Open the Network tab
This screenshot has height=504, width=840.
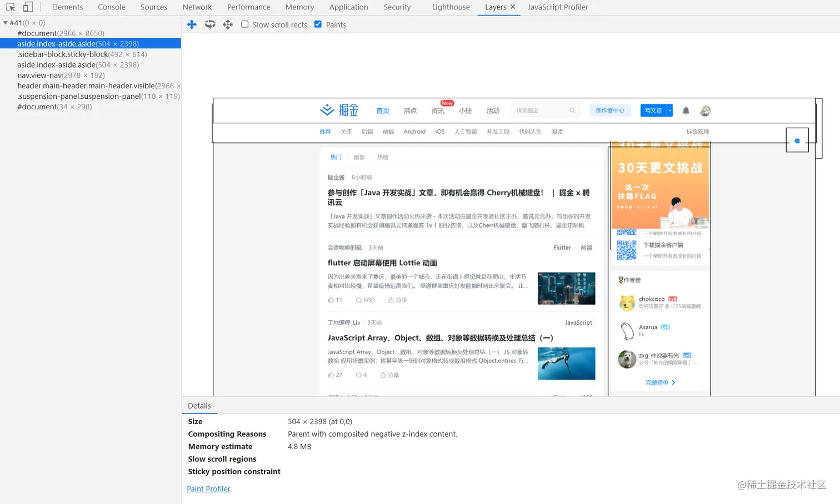coord(197,7)
